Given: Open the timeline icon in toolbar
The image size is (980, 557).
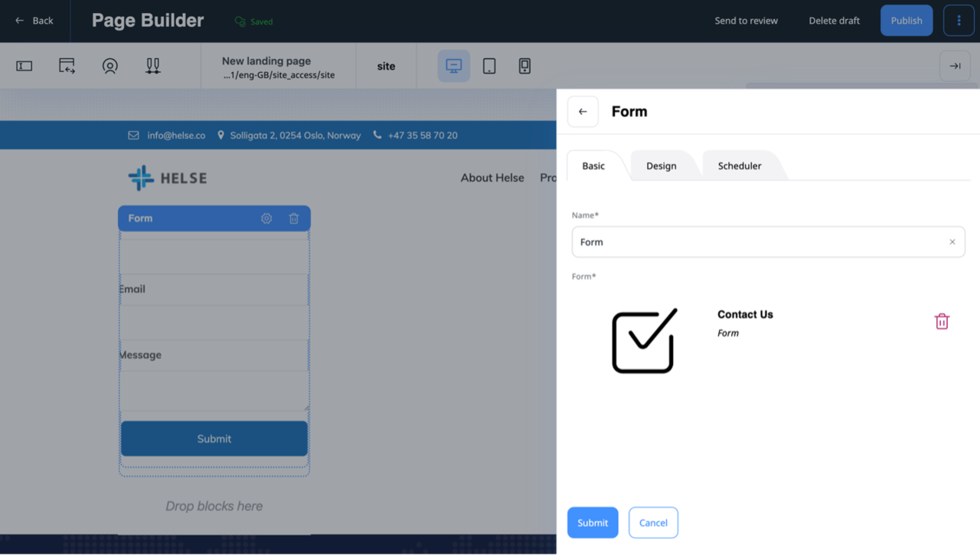Looking at the screenshot, I should [x=153, y=66].
